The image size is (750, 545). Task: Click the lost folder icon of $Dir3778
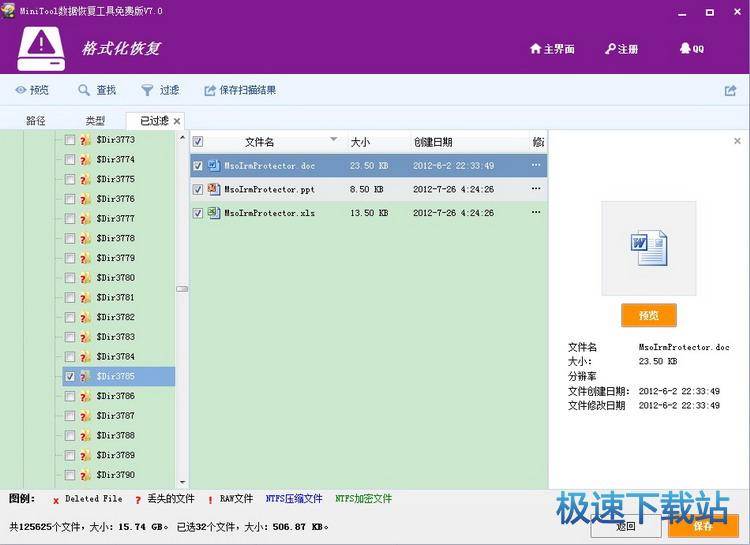pyautogui.click(x=85, y=238)
